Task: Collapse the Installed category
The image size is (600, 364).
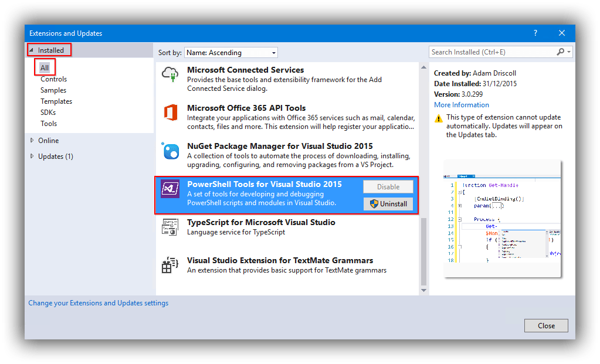Action: 31,50
